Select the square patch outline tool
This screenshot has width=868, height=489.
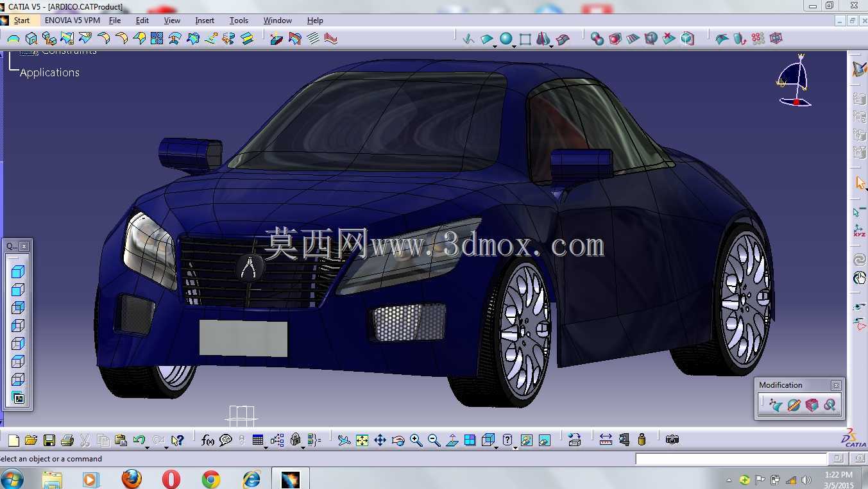[525, 39]
